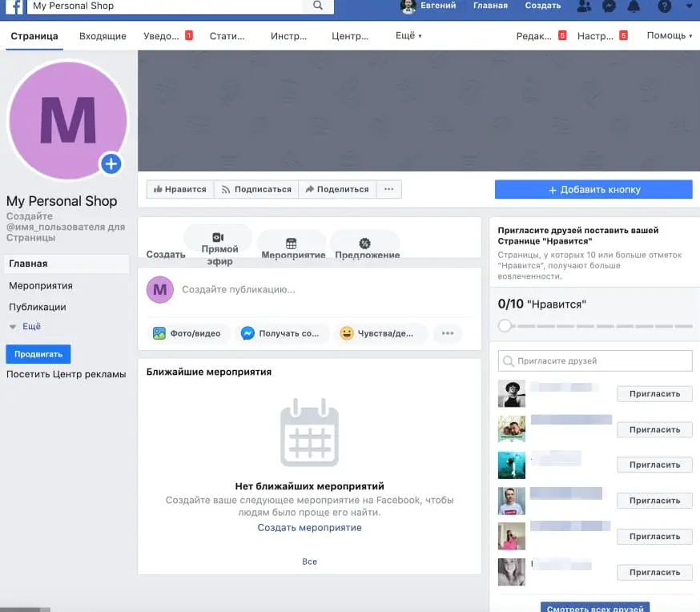Click the Нравится thumbs-up button

click(180, 189)
